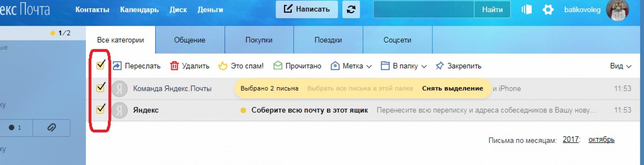Uncheck the select-all checkbox in toolbar
This screenshot has width=644, height=165.
(101, 65)
